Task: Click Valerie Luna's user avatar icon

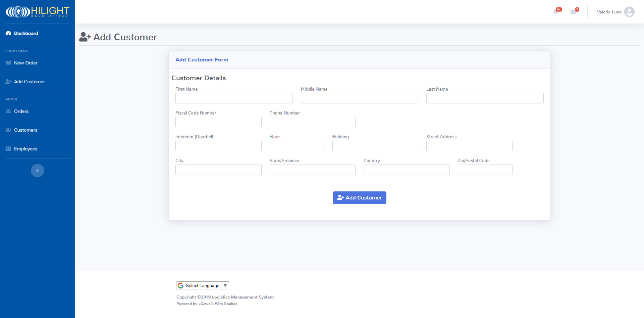Action: tap(629, 12)
